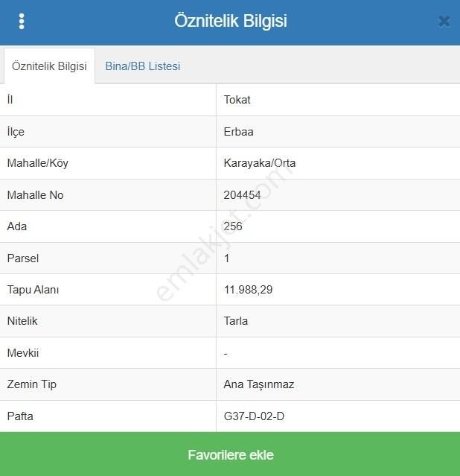Select the Ana Taşınmaz ground type value
The width and height of the screenshot is (460, 476).
click(258, 384)
